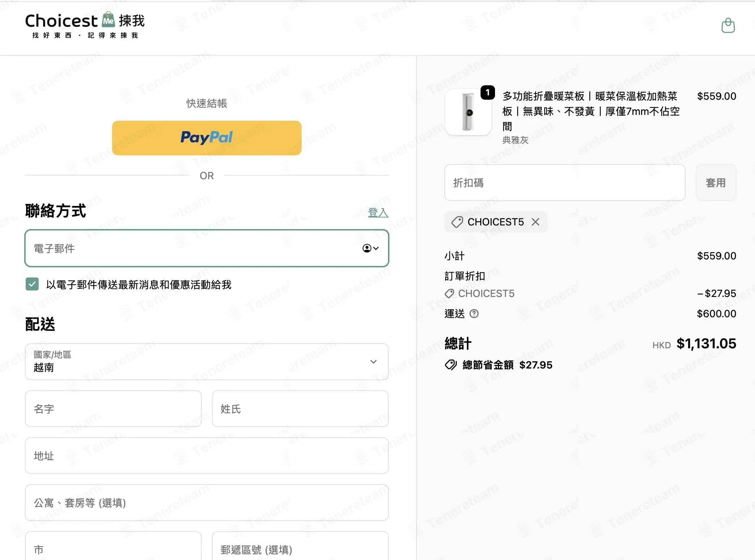The width and height of the screenshot is (755, 560).
Task: Click the tag icon beside CHOICEST5 chip
Action: point(457,222)
